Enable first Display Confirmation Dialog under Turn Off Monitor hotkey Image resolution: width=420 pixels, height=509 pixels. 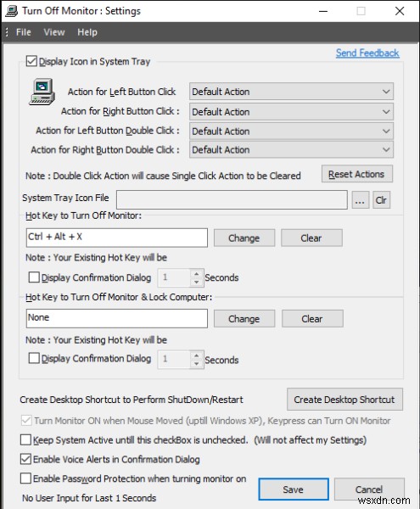click(x=34, y=277)
